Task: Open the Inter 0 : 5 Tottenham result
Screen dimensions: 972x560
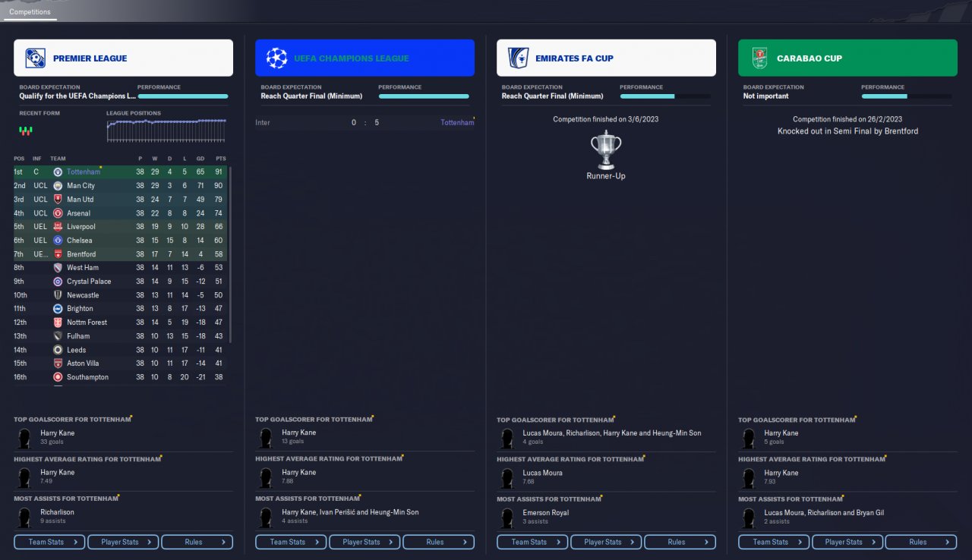Action: [x=364, y=122]
